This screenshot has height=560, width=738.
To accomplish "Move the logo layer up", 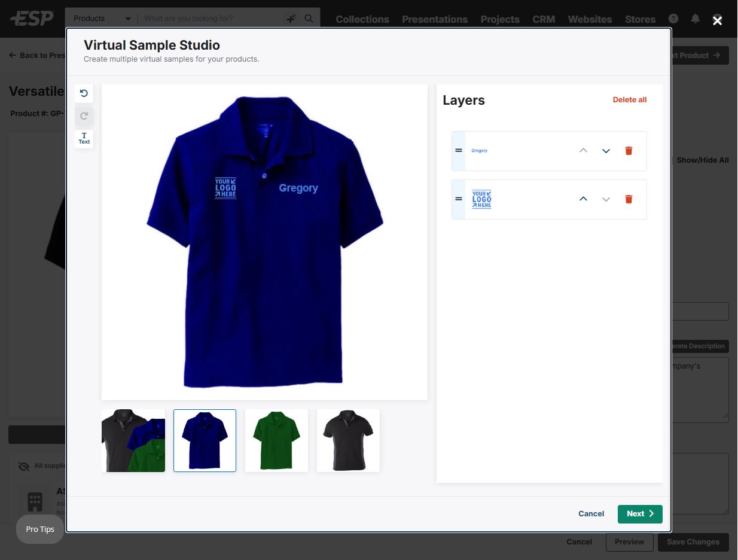I will coord(583,199).
